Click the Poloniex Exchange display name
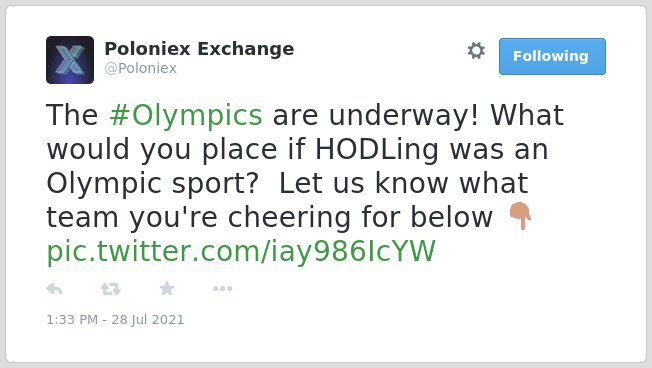652x368 pixels. pos(199,49)
